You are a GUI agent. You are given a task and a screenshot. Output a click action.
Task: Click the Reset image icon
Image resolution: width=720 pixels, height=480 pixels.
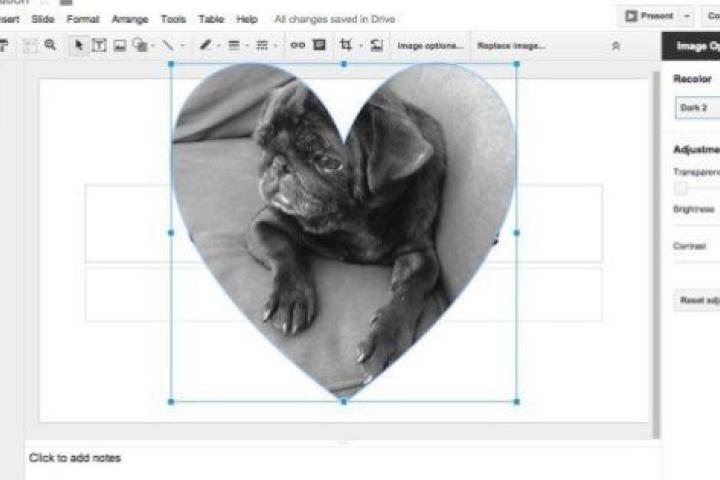pyautogui.click(x=376, y=45)
